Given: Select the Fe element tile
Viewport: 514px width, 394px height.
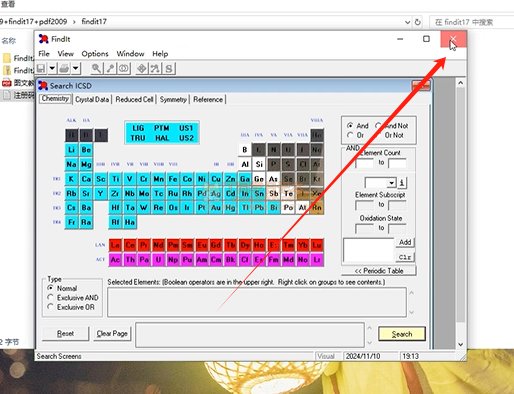Looking at the screenshot, I should tap(173, 179).
